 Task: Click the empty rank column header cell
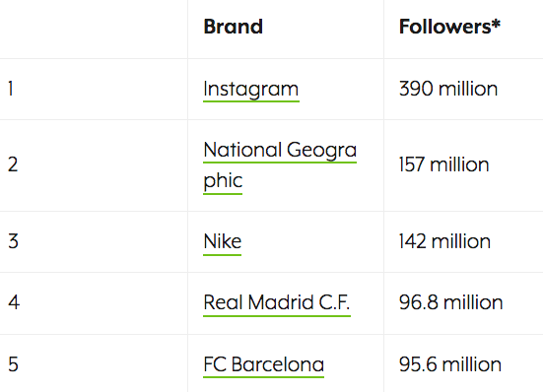coord(94,30)
